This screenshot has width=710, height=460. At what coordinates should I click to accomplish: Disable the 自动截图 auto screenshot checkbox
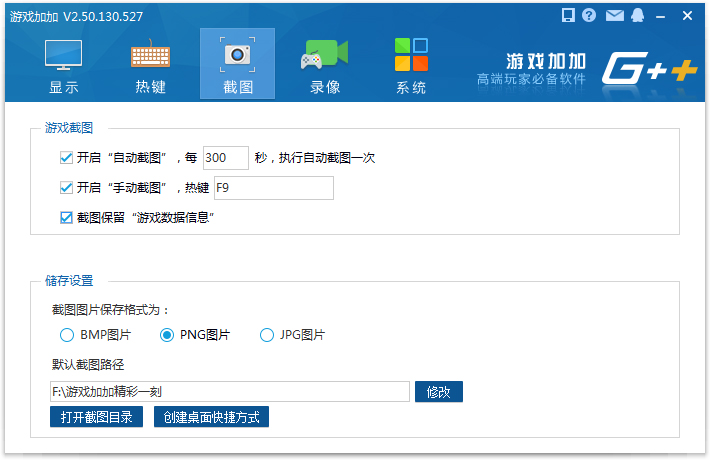click(x=67, y=158)
